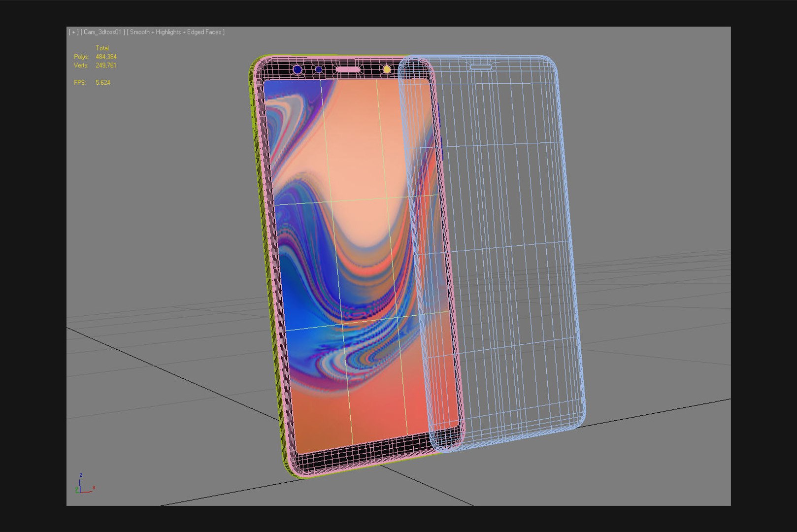Viewport: 797px width, 532px height.
Task: Open the Smooth + Highlights + Edged Faces shading menu
Action: (176, 32)
